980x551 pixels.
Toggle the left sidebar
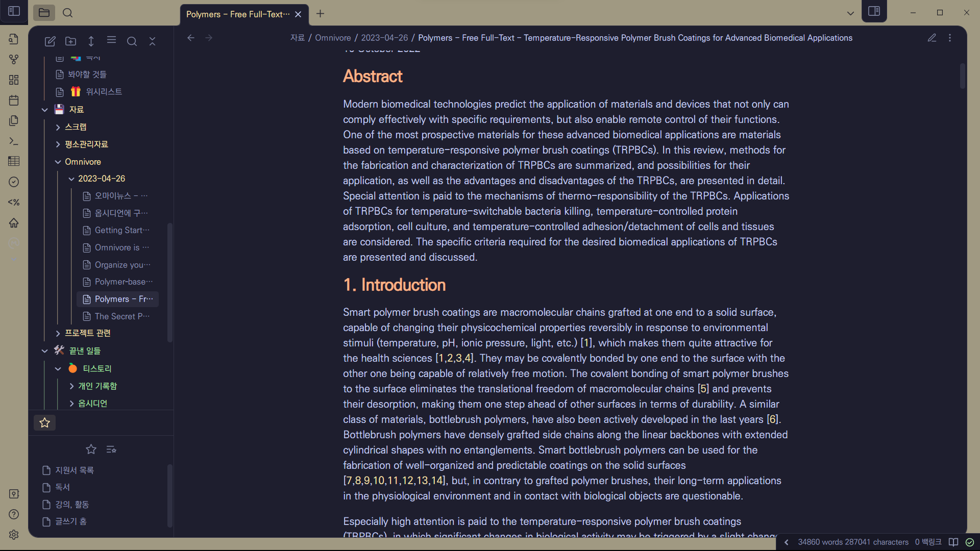pos(14,11)
